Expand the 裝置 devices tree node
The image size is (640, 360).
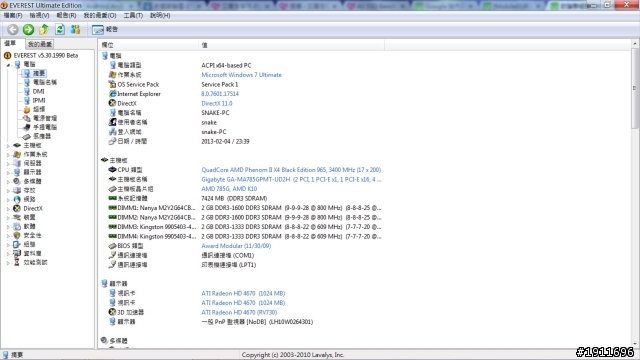click(8, 217)
